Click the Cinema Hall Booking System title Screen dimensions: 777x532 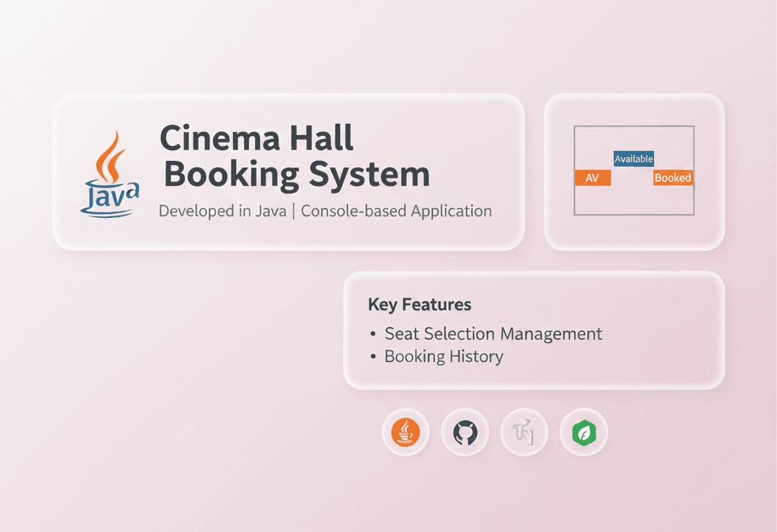294,156
